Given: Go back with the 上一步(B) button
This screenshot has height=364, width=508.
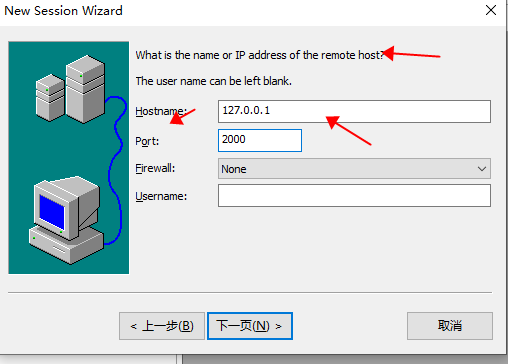Looking at the screenshot, I should click(162, 326).
